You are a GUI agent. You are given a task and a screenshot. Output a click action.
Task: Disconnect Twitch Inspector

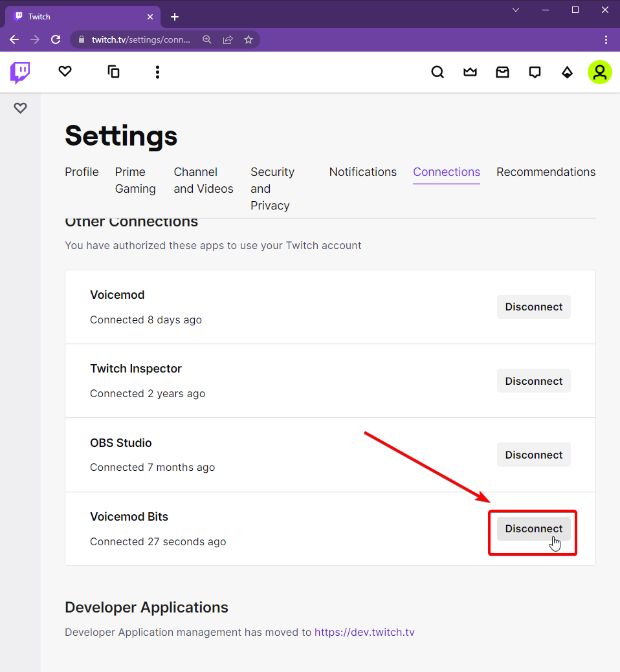[x=533, y=381]
